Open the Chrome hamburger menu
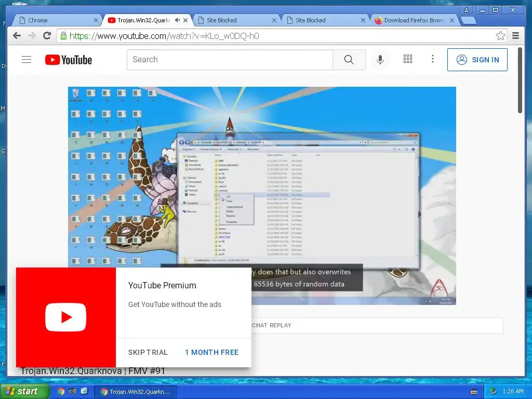The image size is (532, 399). [x=515, y=36]
